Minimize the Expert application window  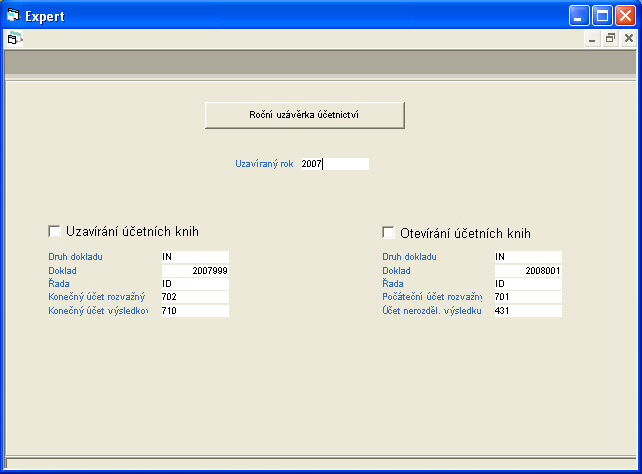581,15
